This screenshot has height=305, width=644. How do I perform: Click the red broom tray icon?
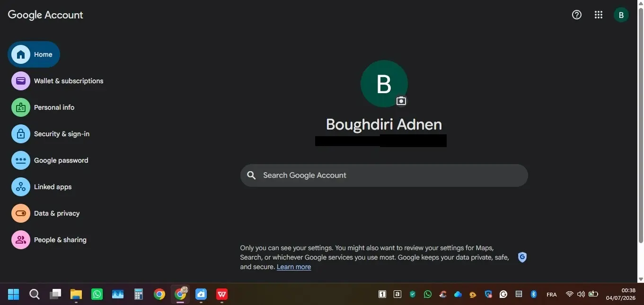point(443,294)
